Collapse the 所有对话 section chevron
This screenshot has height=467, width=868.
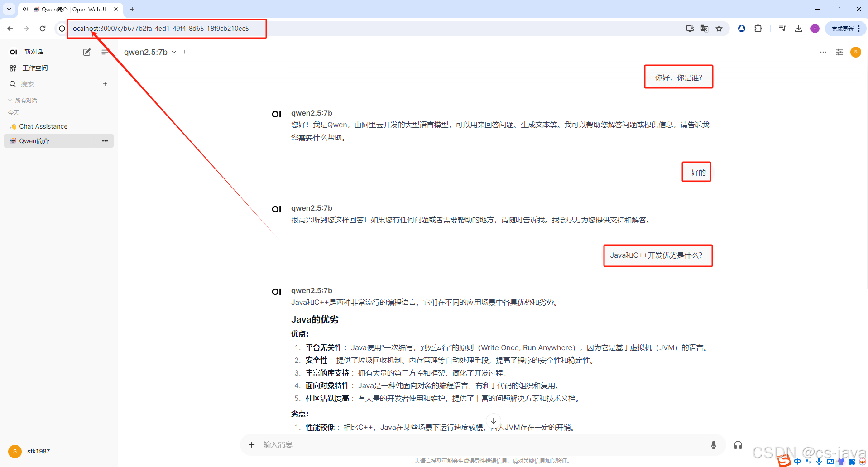[10, 100]
